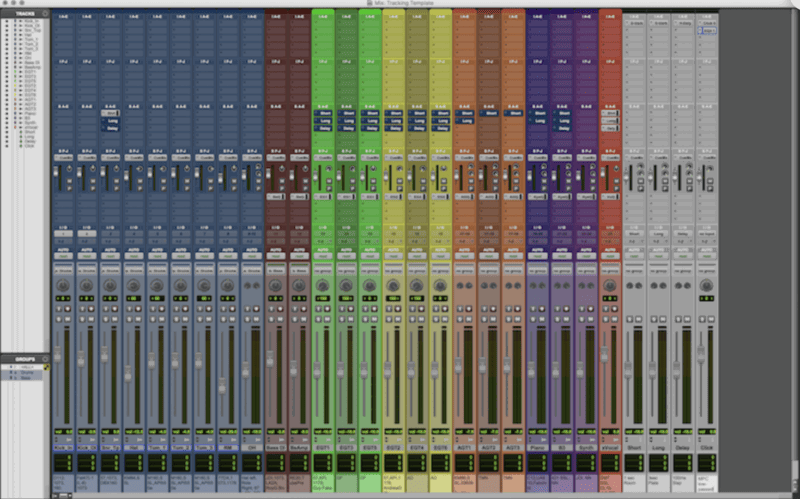Click the ReAmp track name label
The height and width of the screenshot is (499, 800).
tap(300, 448)
